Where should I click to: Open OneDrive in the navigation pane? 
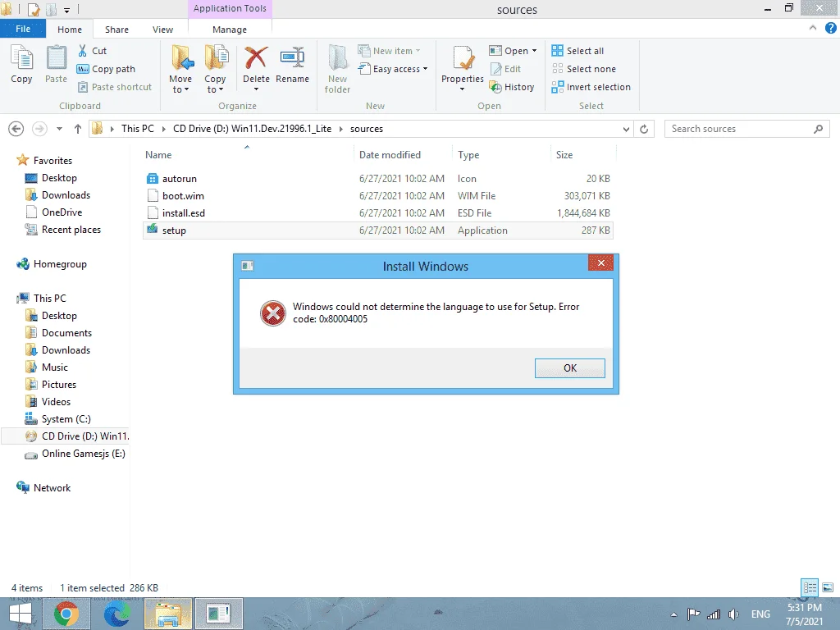[54, 212]
